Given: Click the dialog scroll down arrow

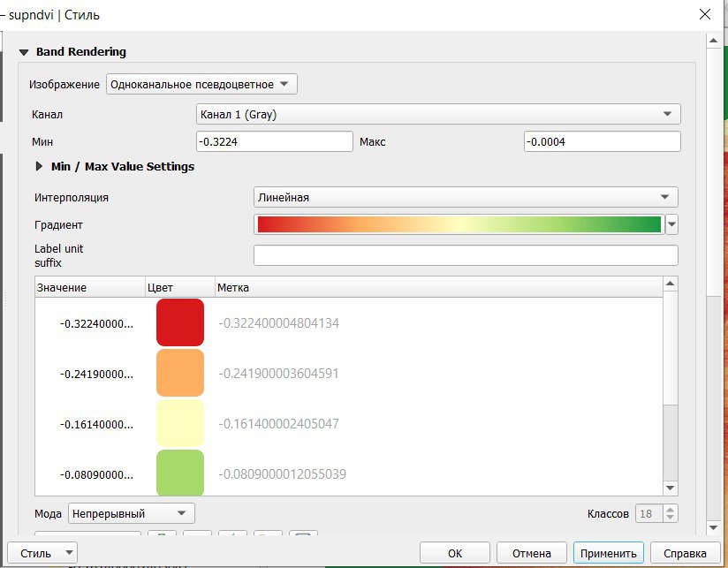Looking at the screenshot, I should pyautogui.click(x=714, y=527).
